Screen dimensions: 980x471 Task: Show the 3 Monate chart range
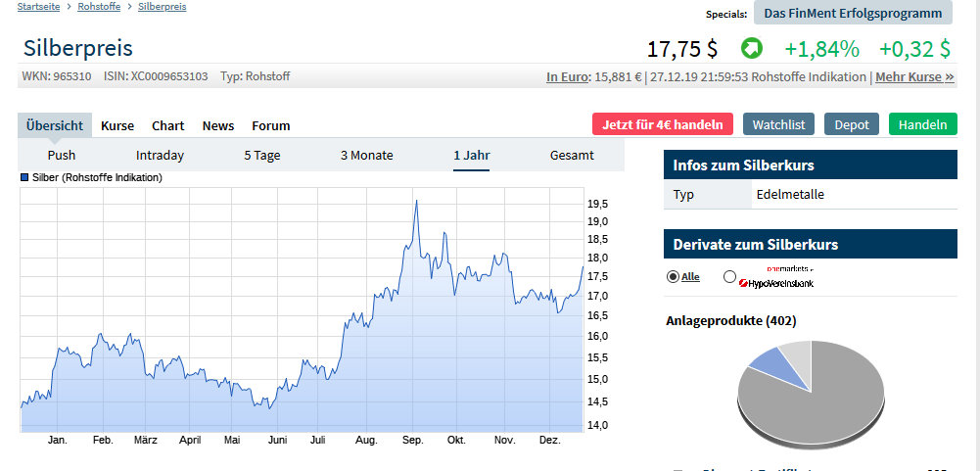point(366,155)
